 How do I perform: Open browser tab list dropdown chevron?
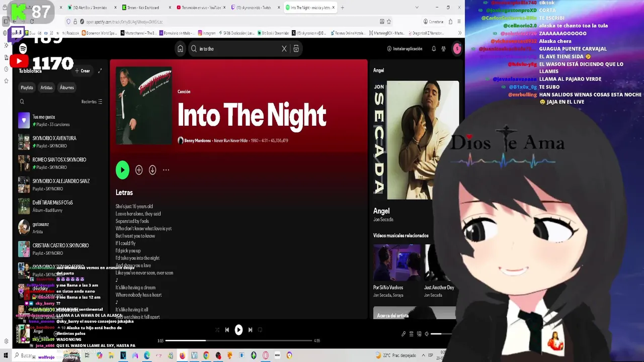(x=417, y=8)
